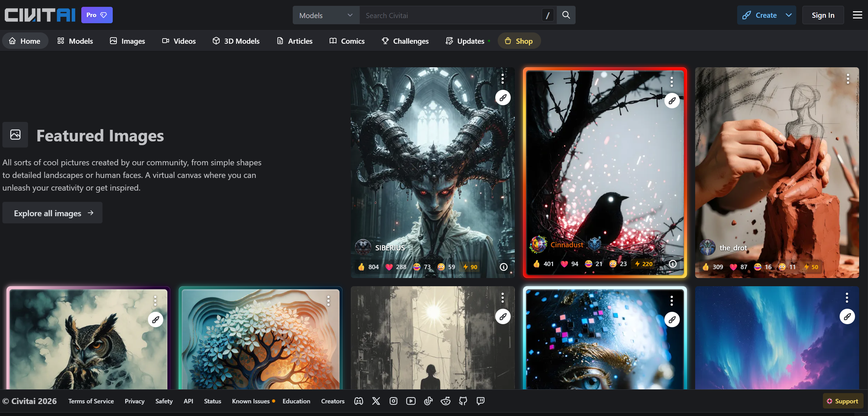868x416 pixels.
Task: Toggle heart reaction on Cinnadust image
Action: click(x=569, y=264)
